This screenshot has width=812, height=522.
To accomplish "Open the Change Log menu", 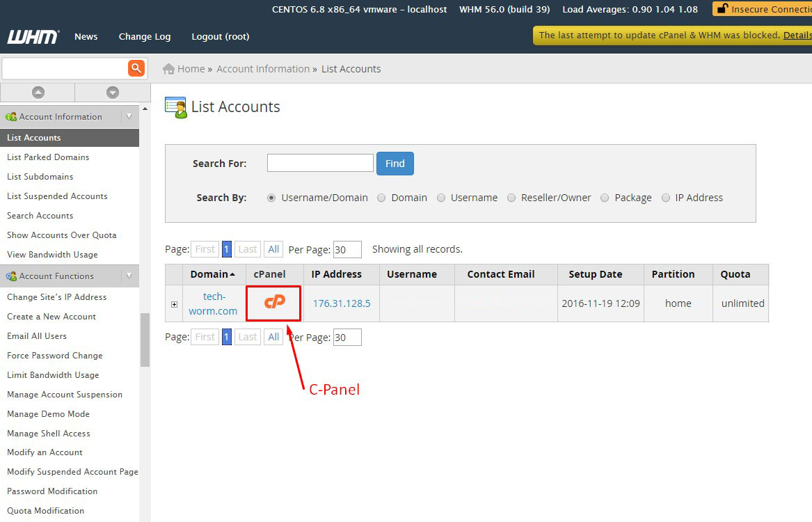I will tap(144, 36).
